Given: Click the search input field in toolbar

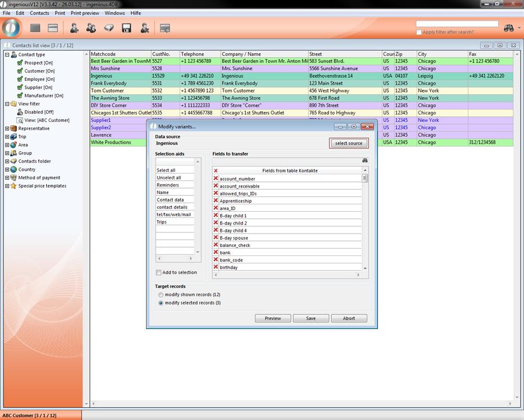Looking at the screenshot, I should point(457,24).
